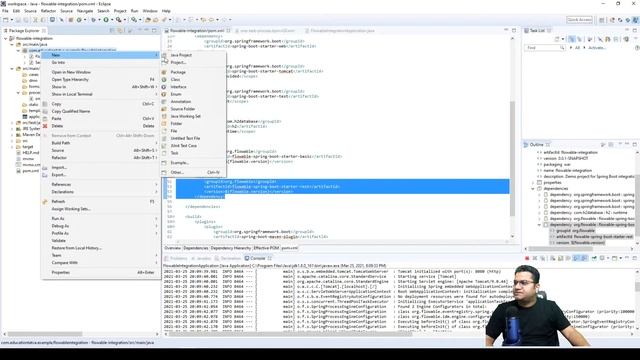Viewport: 640px width, 360px height.
Task: Select HELP.md in Package Explorer
Action: point(31,153)
